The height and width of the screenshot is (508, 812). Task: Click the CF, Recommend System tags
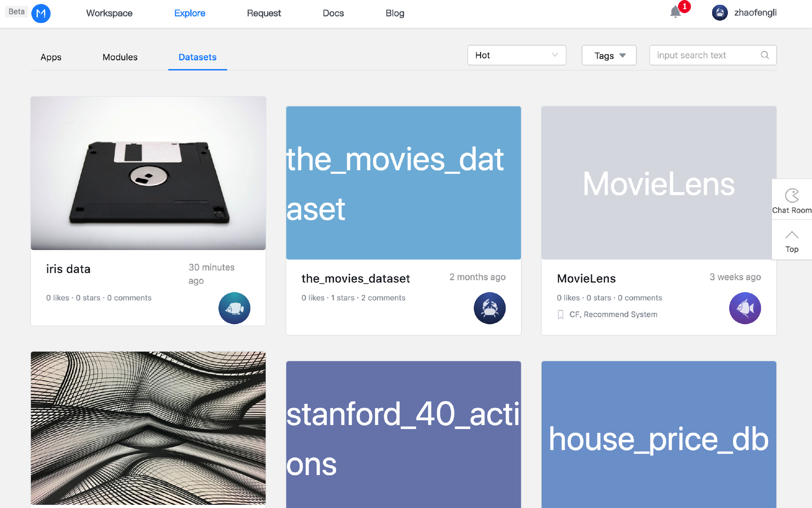click(613, 314)
